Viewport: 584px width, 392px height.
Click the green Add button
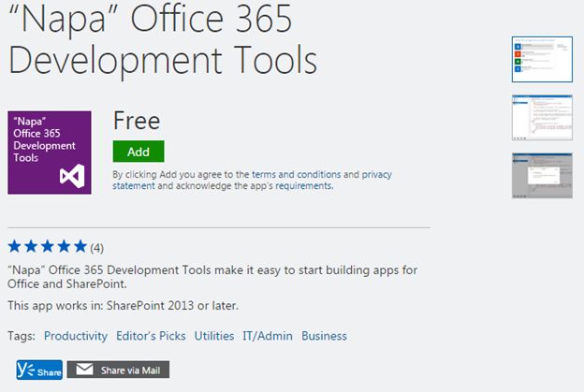pyautogui.click(x=139, y=152)
